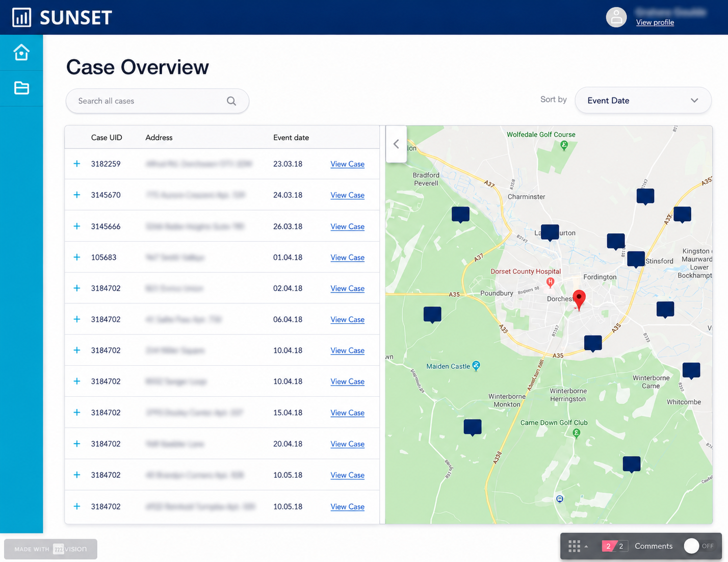Select event date 26.03.18 cell
Screen dimensions: 728x562
288,226
